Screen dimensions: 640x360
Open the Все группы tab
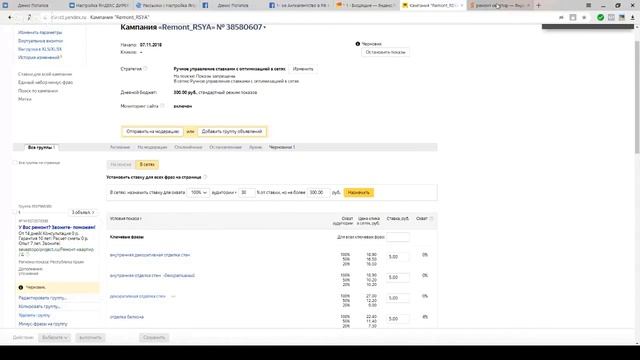(x=41, y=147)
